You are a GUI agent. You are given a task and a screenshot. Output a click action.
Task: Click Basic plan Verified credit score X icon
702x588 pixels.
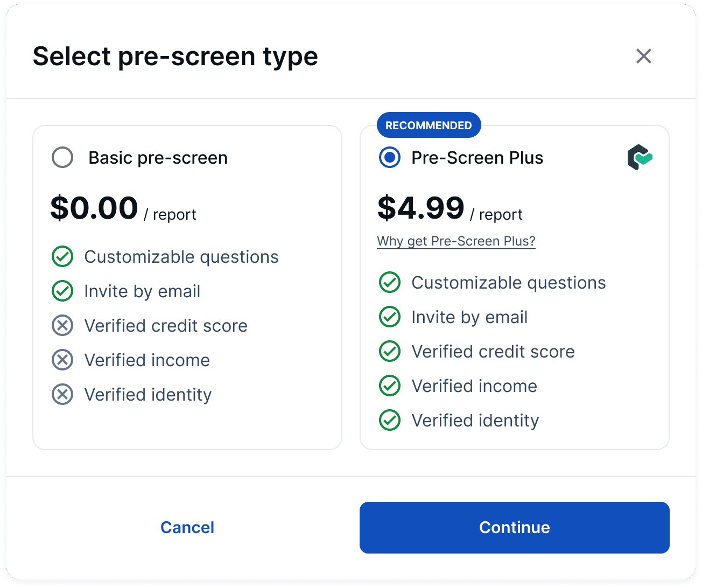point(62,326)
